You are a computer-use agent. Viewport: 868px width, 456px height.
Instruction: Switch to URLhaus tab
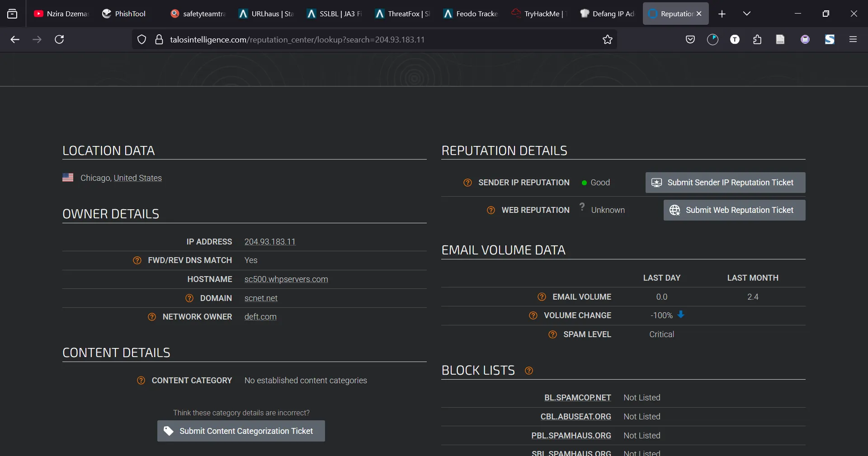[267, 14]
